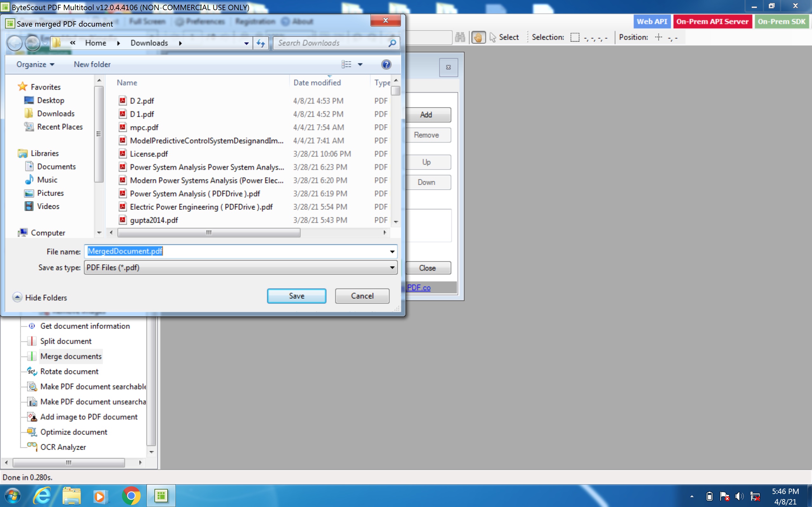The image size is (812, 507).
Task: Click the Split document icon in sidebar
Action: (33, 341)
